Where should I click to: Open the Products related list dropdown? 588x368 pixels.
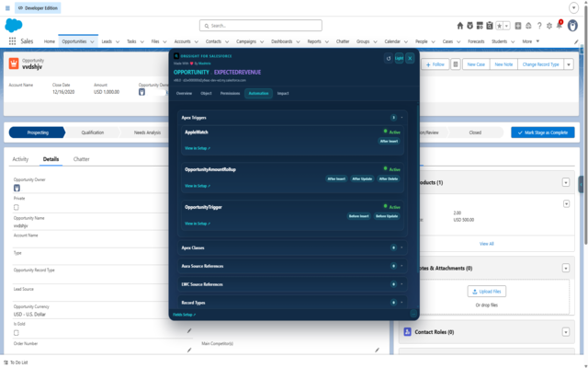566,182
